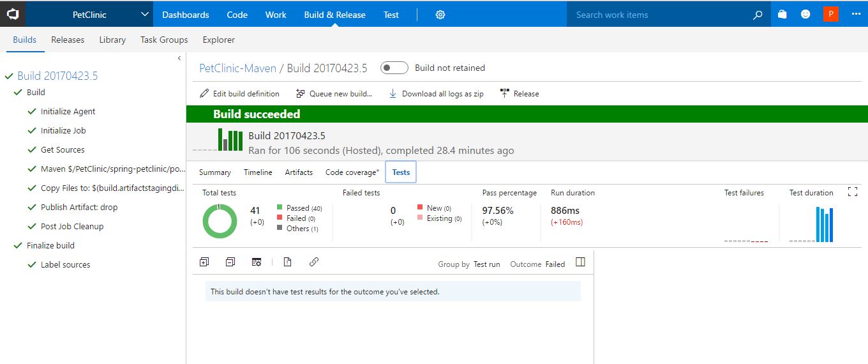Open the marketplace shopping bag icon
Image resolution: width=868 pixels, height=364 pixels.
[x=782, y=14]
